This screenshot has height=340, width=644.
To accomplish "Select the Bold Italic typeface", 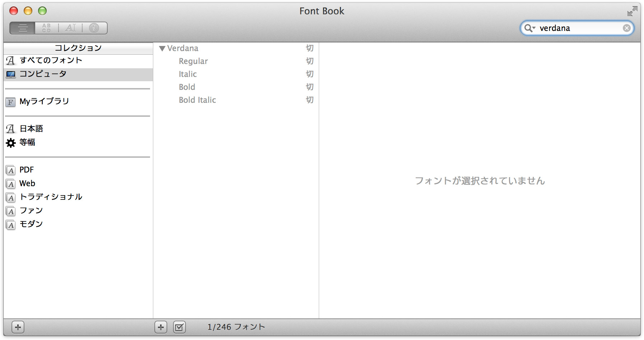I will point(236,100).
